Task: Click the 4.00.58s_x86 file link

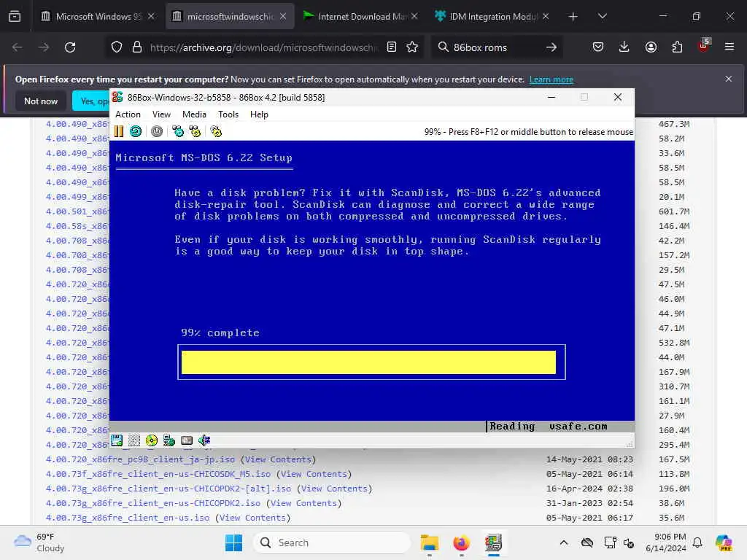Action: (x=77, y=226)
